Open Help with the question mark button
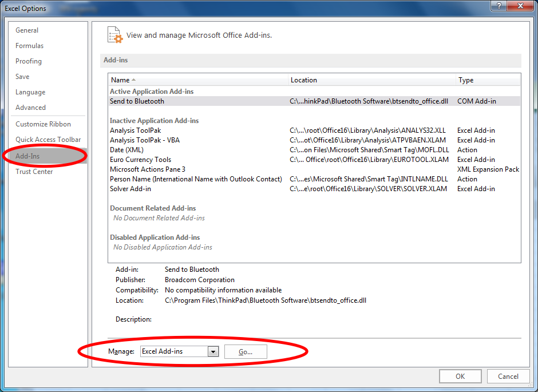538x392 pixels. (x=499, y=6)
